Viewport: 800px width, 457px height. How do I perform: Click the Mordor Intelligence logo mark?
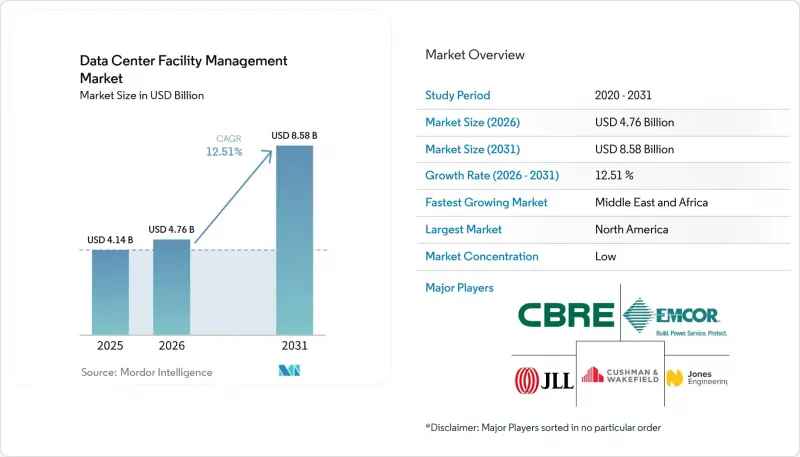(289, 371)
